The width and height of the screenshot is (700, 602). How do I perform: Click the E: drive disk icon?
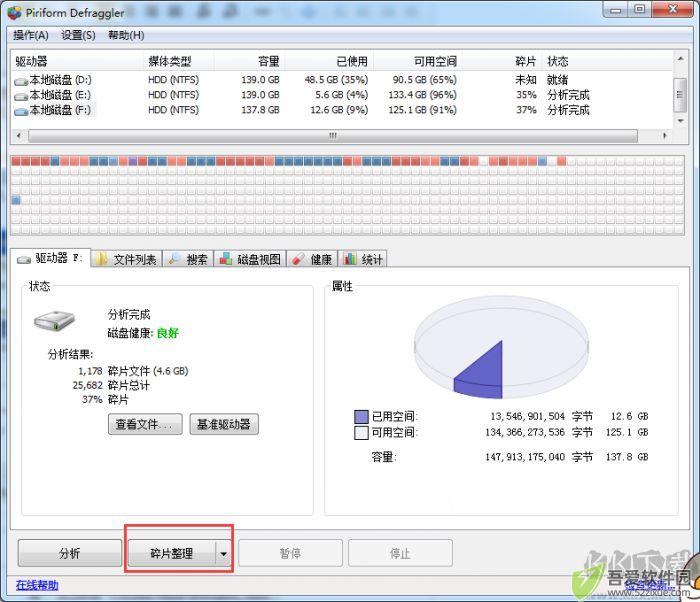pos(21,96)
